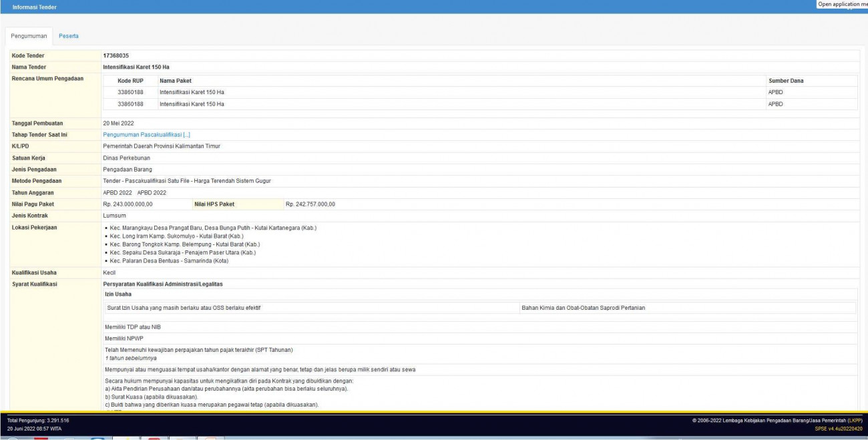Click the tender code 17368035
This screenshot has height=440, width=868.
click(x=116, y=55)
